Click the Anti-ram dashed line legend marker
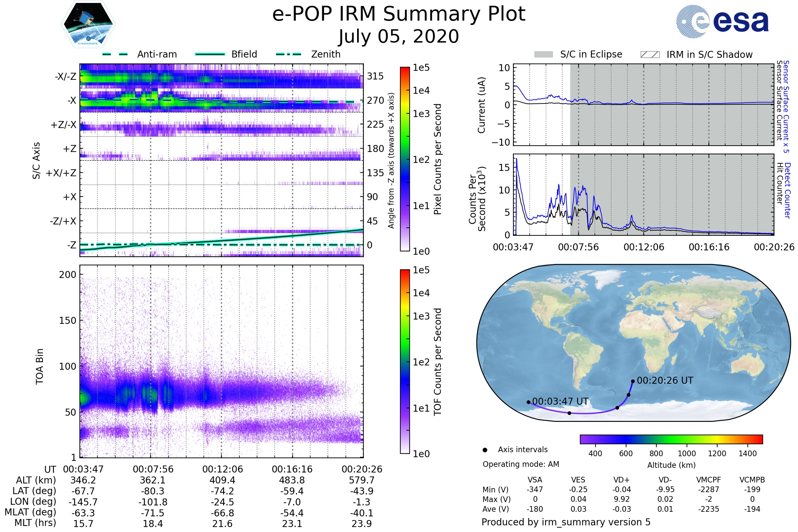The image size is (798, 532). point(115,54)
